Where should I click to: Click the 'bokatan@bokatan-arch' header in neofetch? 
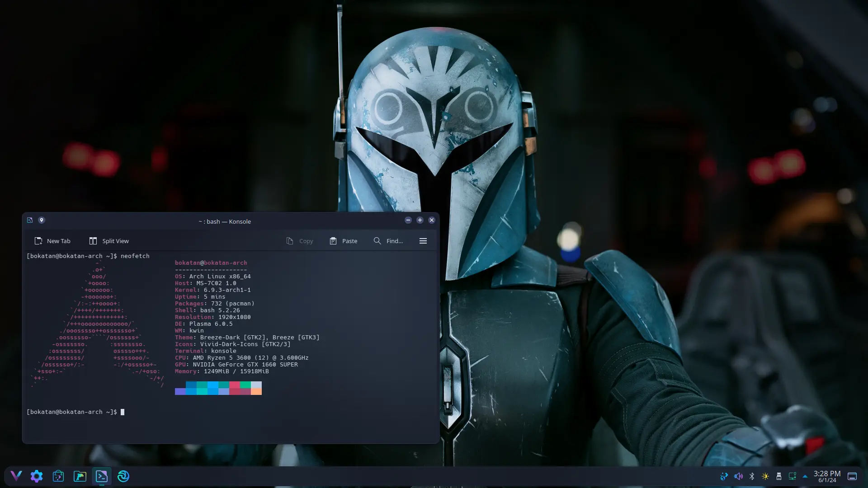[211, 263]
